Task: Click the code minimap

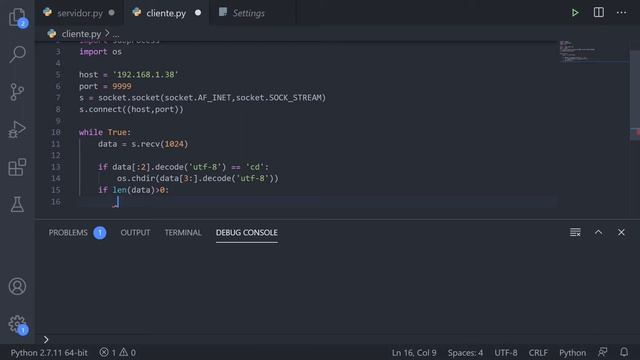Action: (594, 51)
